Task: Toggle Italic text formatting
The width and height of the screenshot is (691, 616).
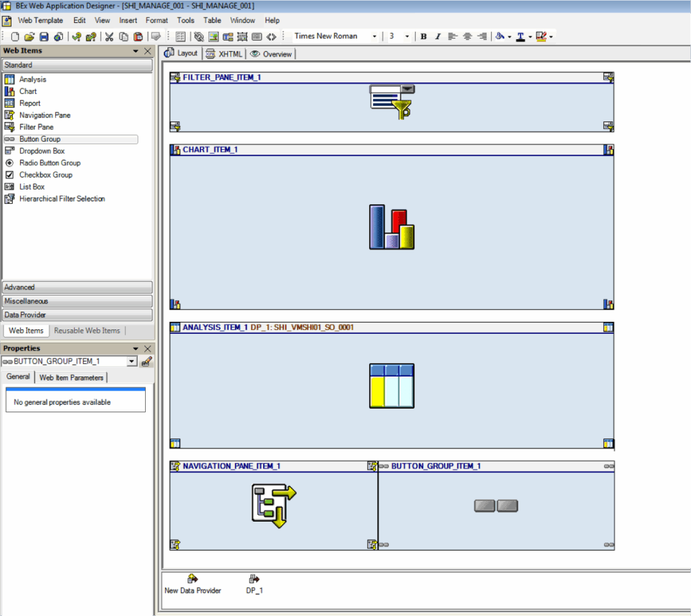Action: (437, 36)
